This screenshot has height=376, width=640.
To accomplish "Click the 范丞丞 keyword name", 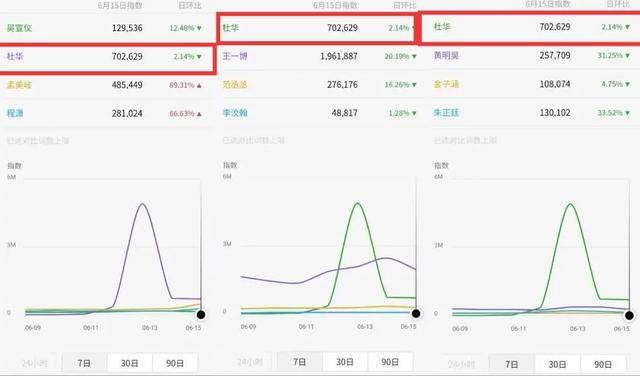I will click(235, 85).
